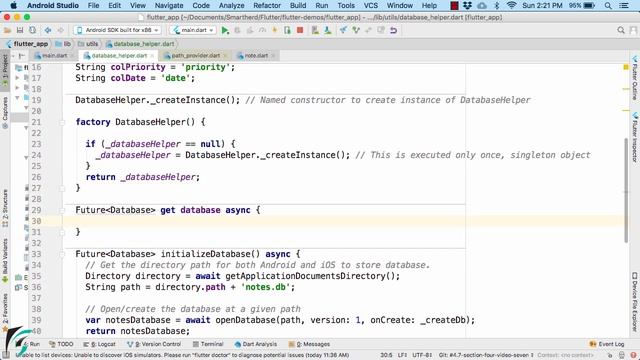Toggle the Flutter Inspector panel

point(635,138)
